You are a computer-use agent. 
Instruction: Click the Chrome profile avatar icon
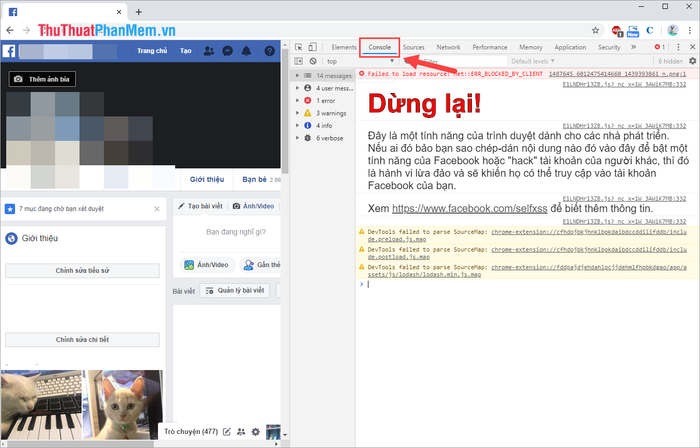pyautogui.click(x=673, y=30)
